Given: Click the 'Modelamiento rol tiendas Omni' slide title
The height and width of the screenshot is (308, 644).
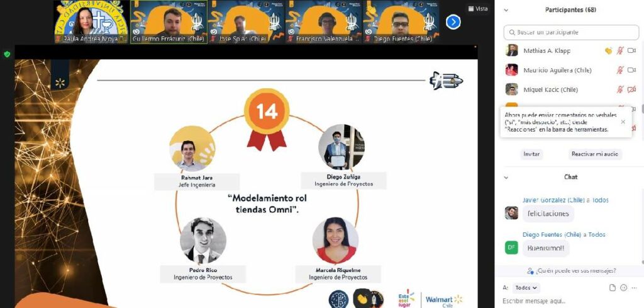Looking at the screenshot, I should tap(267, 203).
